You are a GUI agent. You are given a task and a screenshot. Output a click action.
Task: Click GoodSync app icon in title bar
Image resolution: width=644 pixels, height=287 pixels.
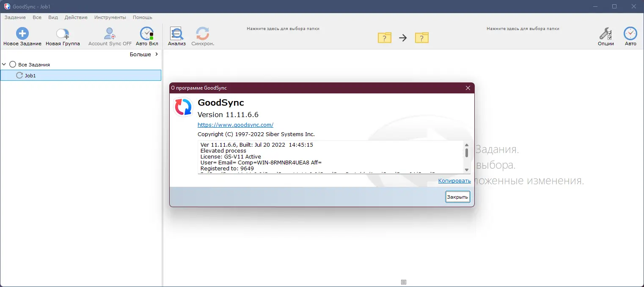click(7, 6)
